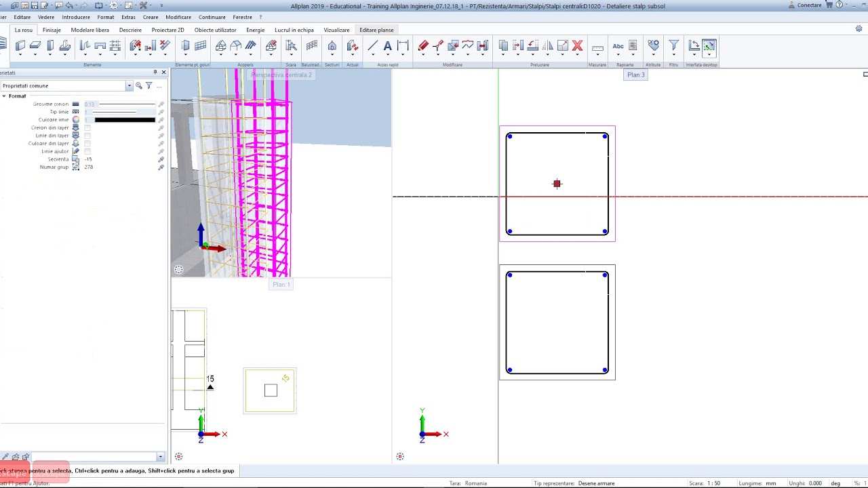Image resolution: width=868 pixels, height=488 pixels.
Task: Click the Numar grup value 278
Action: (x=89, y=167)
